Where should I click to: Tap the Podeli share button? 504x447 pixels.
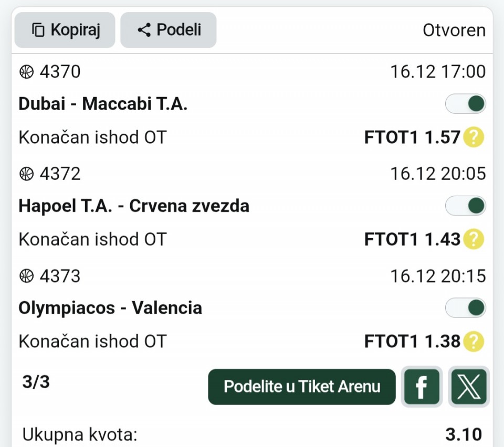point(169,30)
